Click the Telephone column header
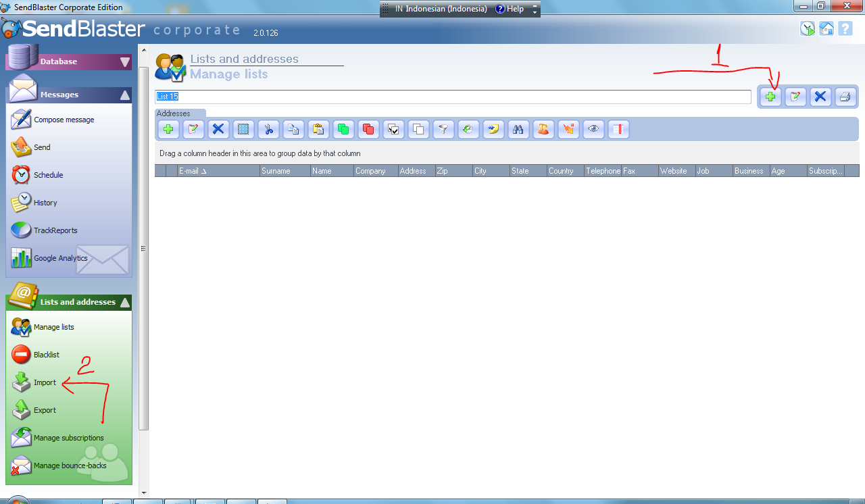The width and height of the screenshot is (865, 504). pos(603,171)
